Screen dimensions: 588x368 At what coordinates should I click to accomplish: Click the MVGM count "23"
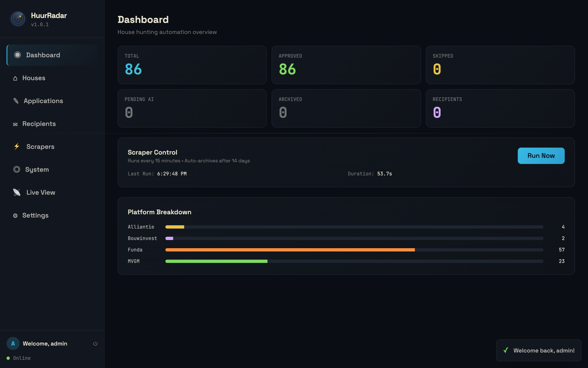click(x=561, y=261)
